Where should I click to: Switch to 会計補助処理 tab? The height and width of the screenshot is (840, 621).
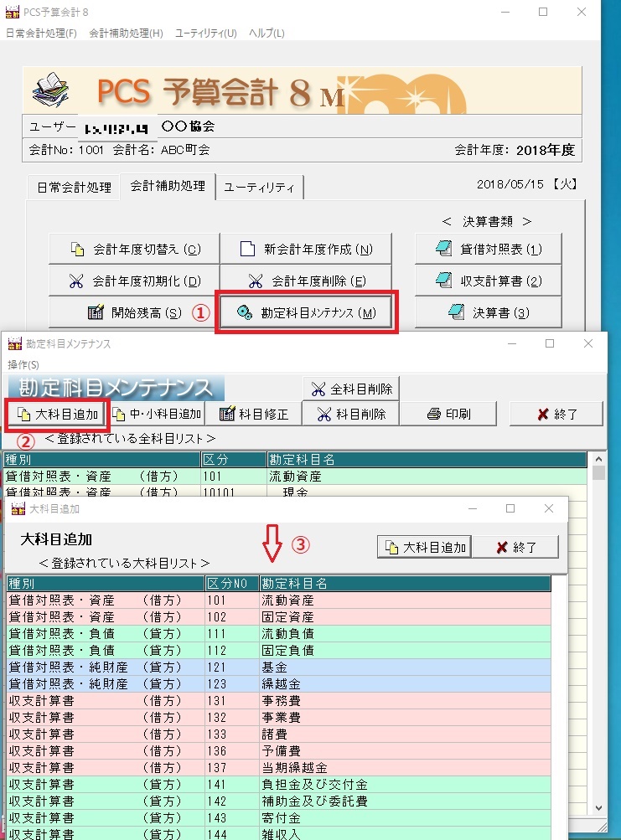pos(168,186)
